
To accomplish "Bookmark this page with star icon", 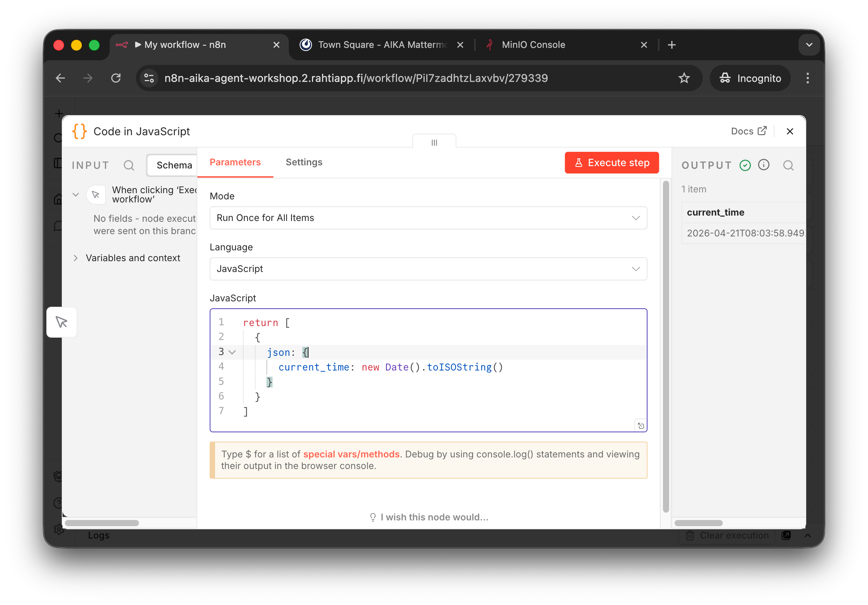I will tap(684, 78).
